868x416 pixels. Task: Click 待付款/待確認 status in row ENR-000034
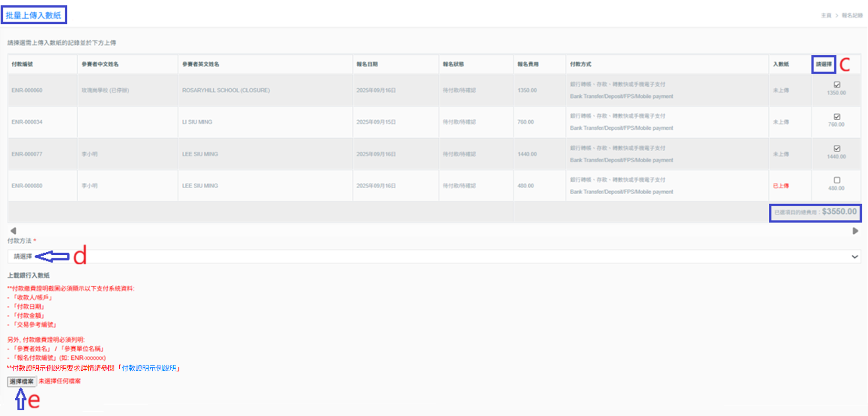point(460,122)
